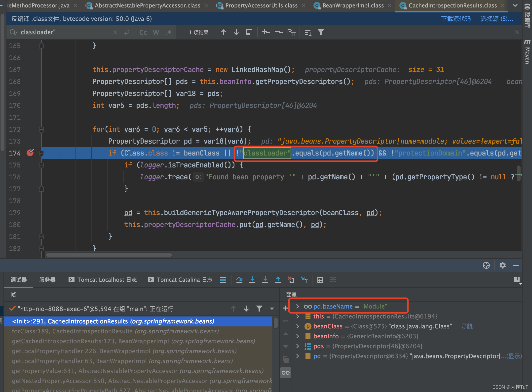Toggle whole words W option
This screenshot has width=532, height=392.
click(x=156, y=32)
